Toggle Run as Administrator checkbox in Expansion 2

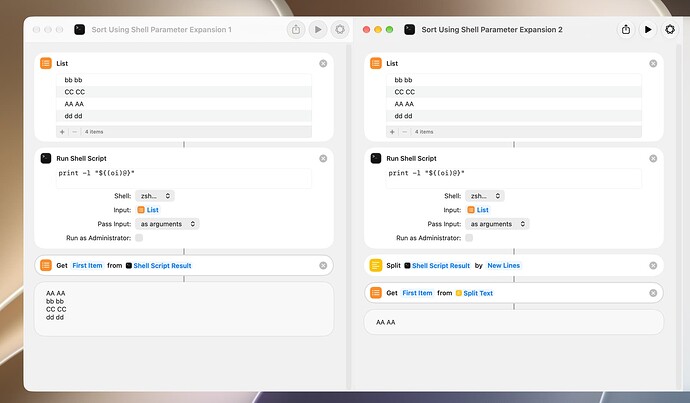[x=469, y=238]
